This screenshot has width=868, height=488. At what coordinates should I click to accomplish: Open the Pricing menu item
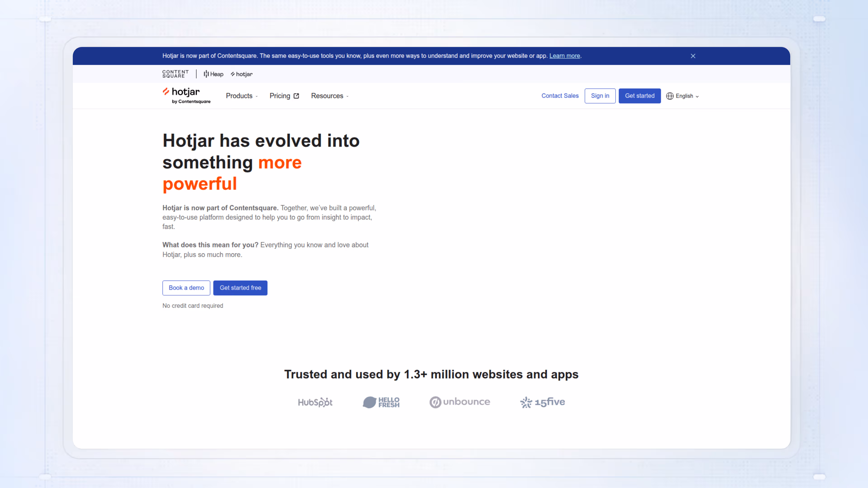[280, 96]
